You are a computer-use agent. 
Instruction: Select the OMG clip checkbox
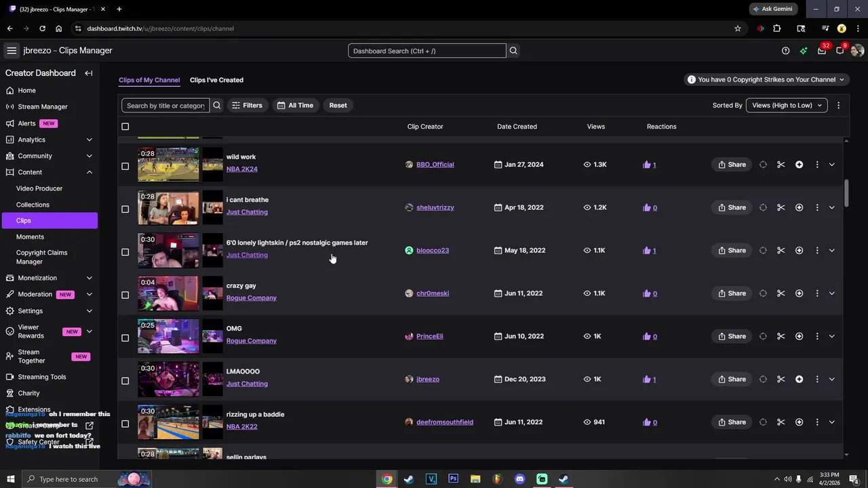125,338
